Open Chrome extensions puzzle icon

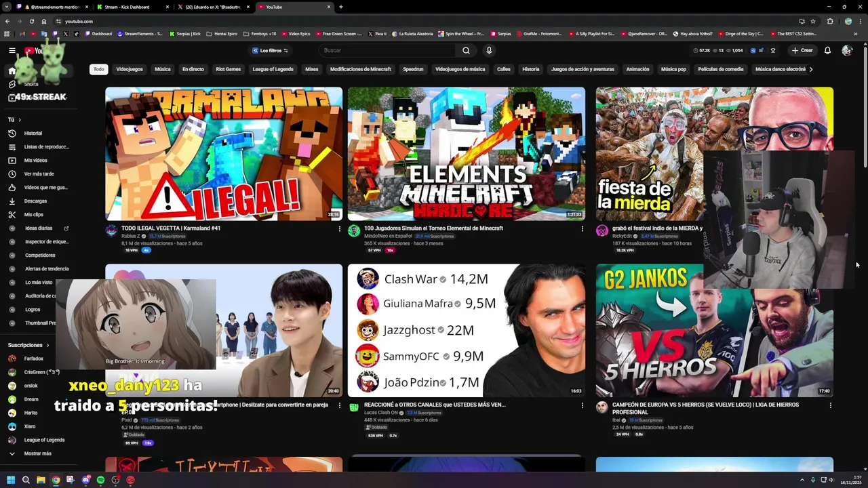[x=830, y=21]
